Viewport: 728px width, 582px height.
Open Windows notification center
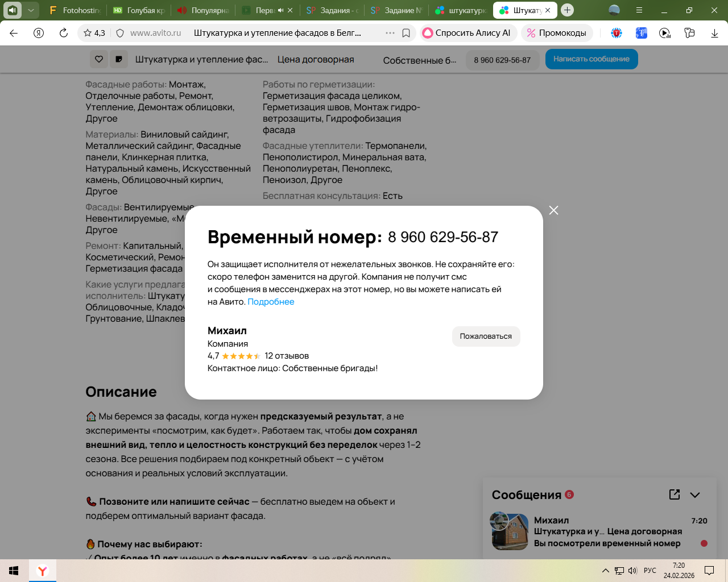pos(709,571)
